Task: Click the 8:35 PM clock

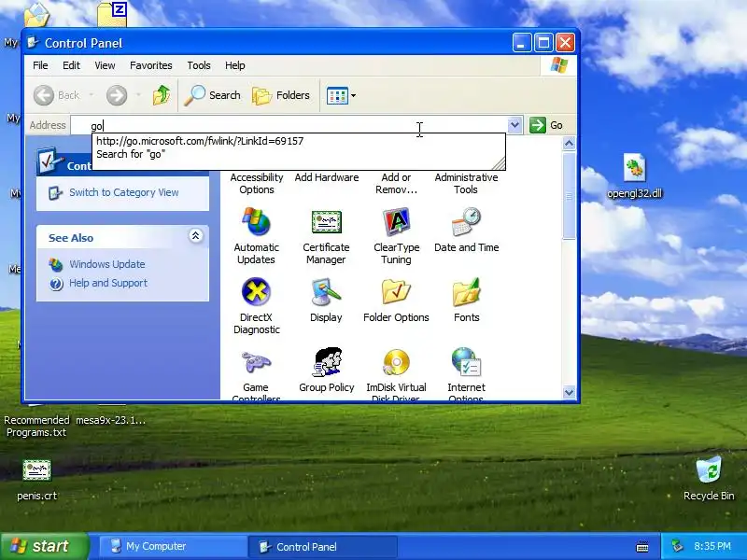Action: [712, 546]
